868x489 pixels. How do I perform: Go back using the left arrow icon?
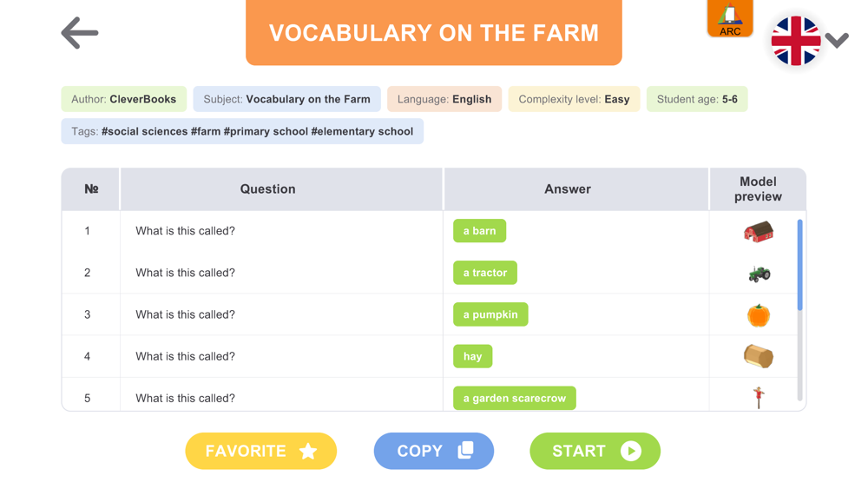80,33
